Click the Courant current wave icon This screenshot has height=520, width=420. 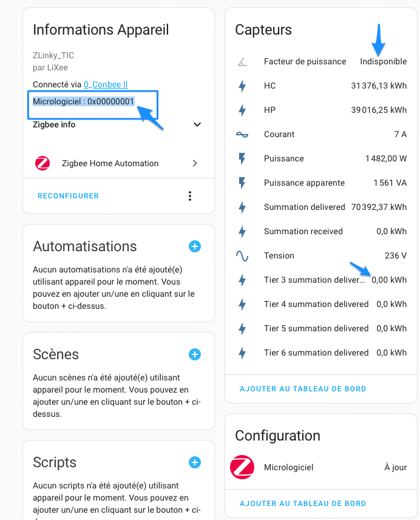coord(242,134)
